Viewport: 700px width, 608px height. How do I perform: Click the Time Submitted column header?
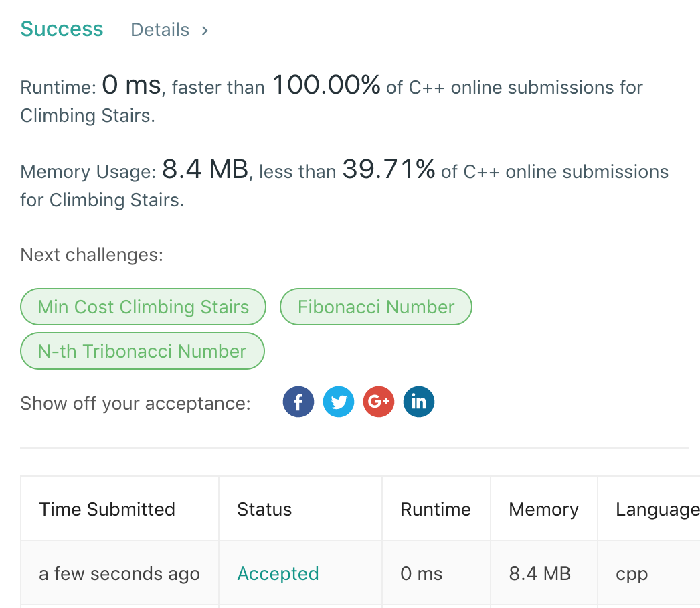(x=107, y=509)
